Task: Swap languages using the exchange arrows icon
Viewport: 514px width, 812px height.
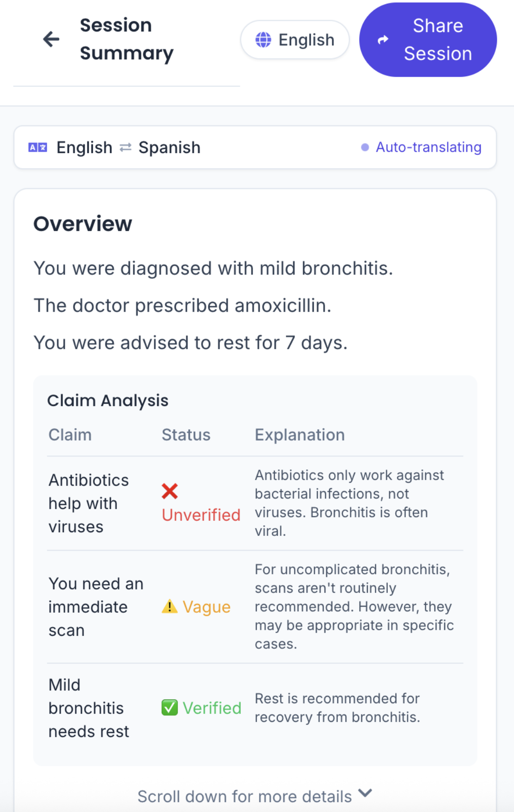Action: (x=126, y=148)
